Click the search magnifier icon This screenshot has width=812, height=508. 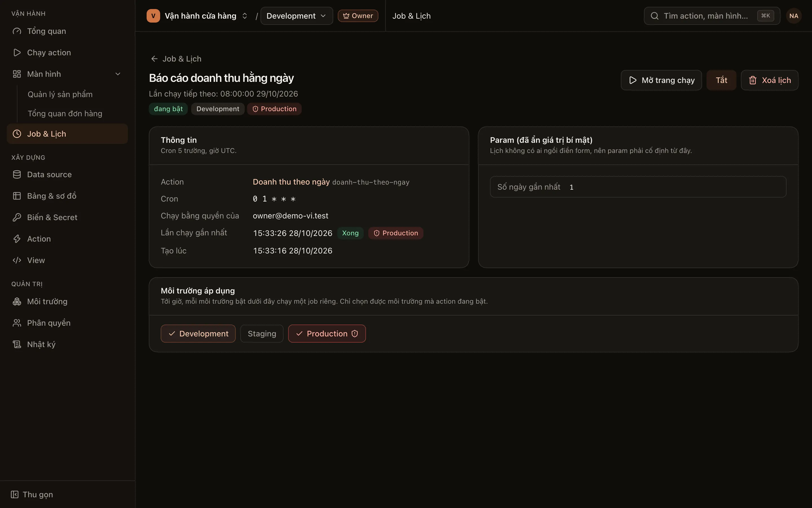click(654, 16)
